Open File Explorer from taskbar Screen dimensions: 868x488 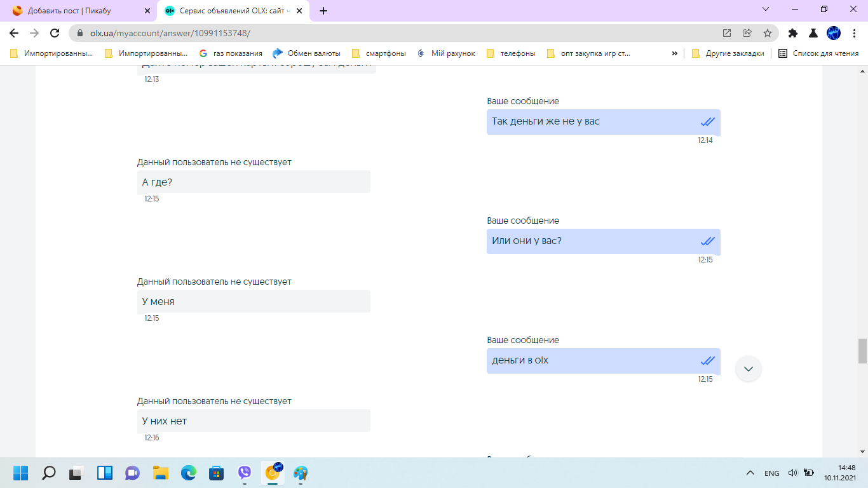tap(160, 473)
